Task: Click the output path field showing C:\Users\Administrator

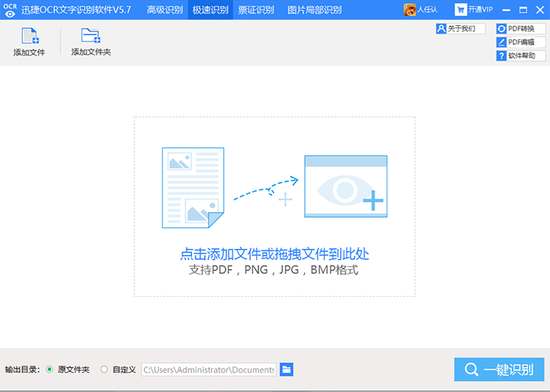Action: click(x=209, y=369)
